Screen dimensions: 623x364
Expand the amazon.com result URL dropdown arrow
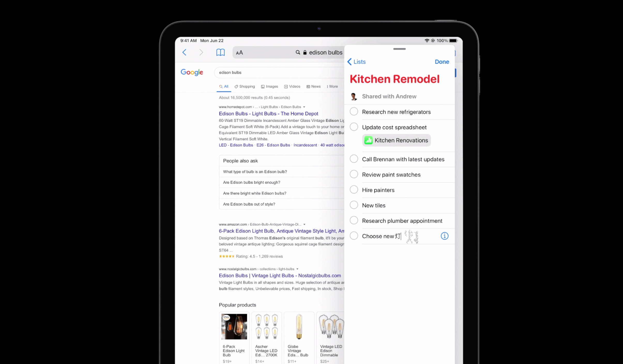pos(304,224)
